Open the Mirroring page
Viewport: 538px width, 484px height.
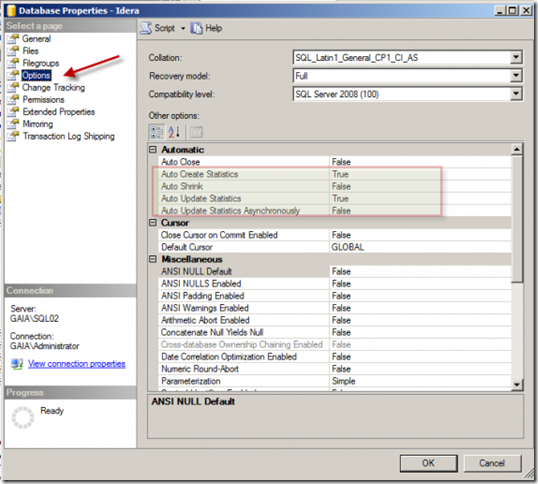click(38, 124)
